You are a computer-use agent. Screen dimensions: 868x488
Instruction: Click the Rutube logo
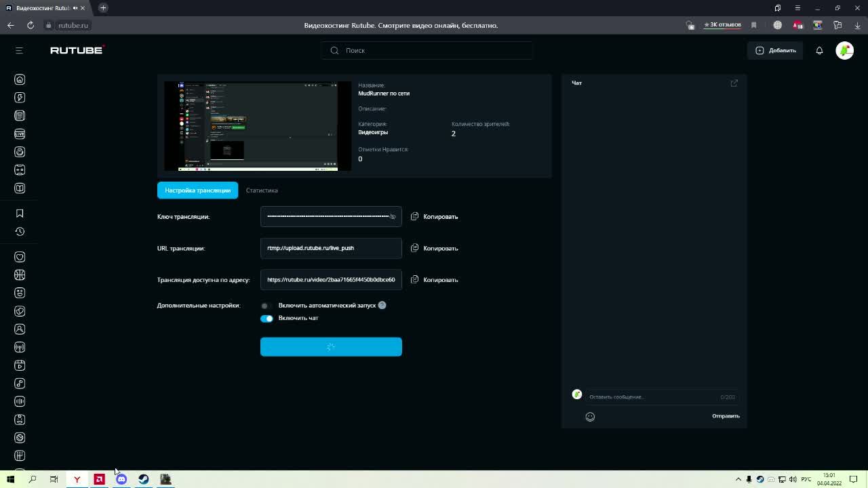[x=77, y=50]
